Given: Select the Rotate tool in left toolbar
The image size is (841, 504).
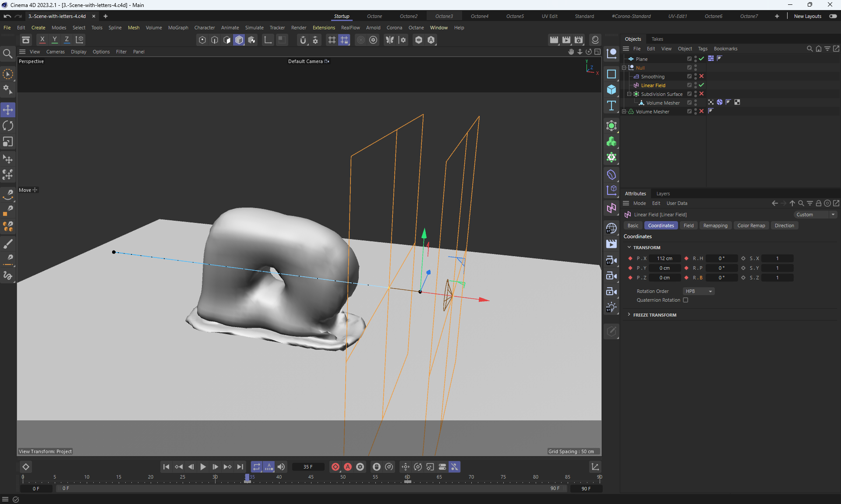Looking at the screenshot, I should coord(8,126).
